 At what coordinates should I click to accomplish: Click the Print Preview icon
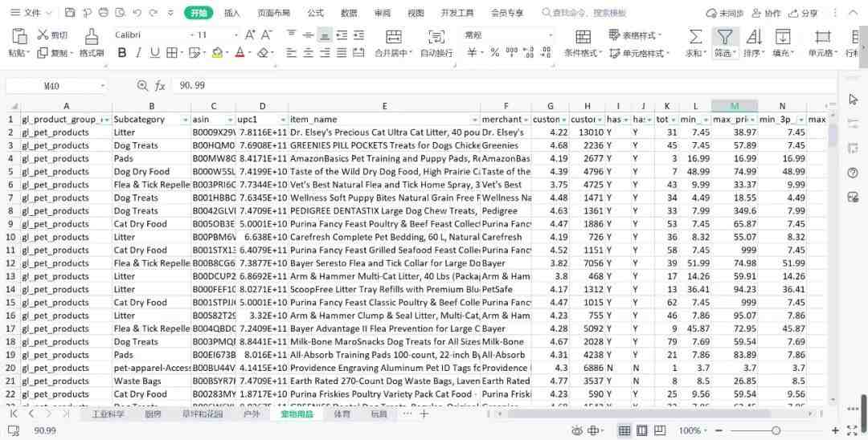click(120, 13)
